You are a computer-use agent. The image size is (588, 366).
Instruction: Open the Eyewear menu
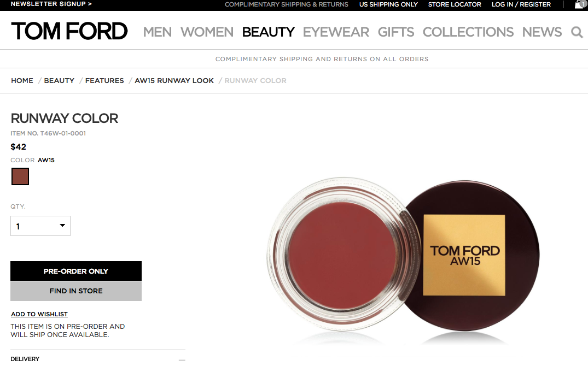[336, 32]
